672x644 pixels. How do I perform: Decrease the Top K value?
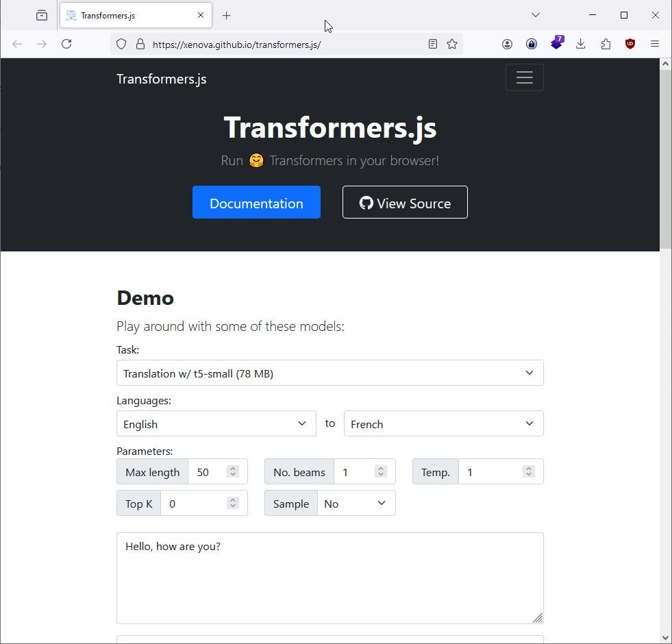pyautogui.click(x=233, y=506)
